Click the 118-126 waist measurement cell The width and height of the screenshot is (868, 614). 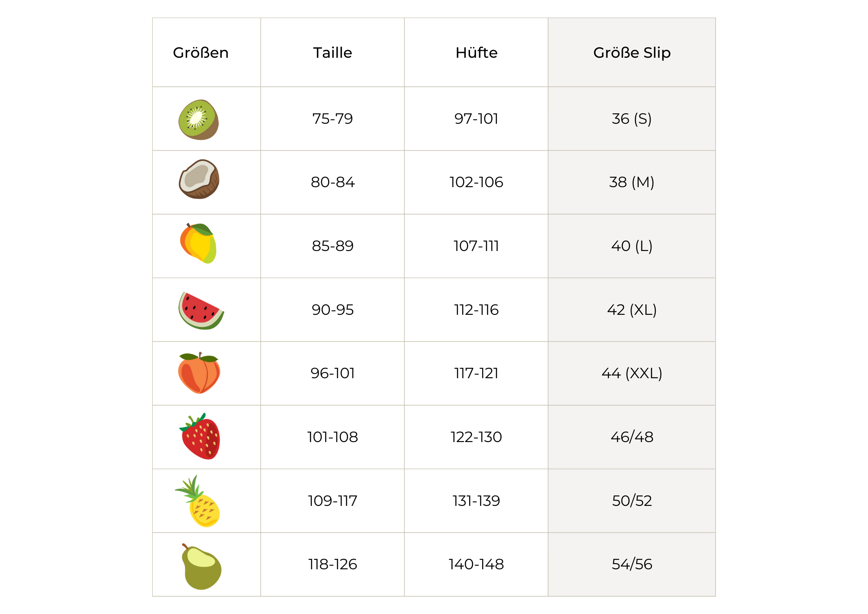click(x=332, y=564)
